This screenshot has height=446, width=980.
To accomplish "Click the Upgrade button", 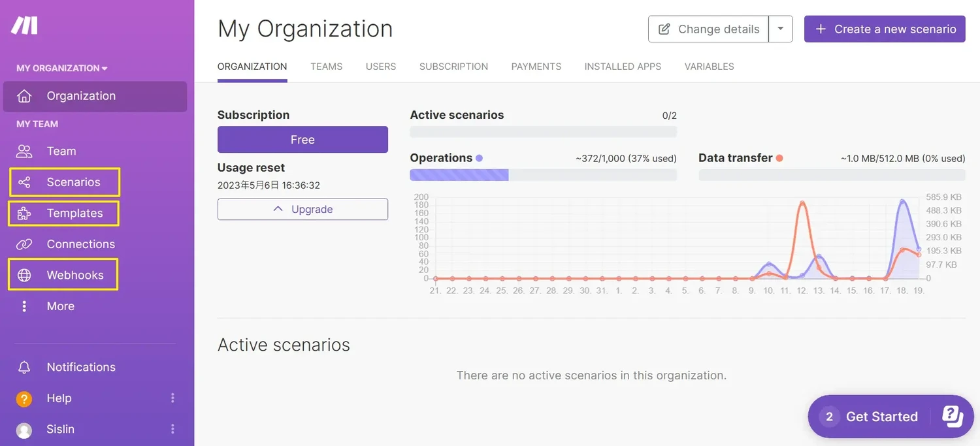I will coord(302,209).
